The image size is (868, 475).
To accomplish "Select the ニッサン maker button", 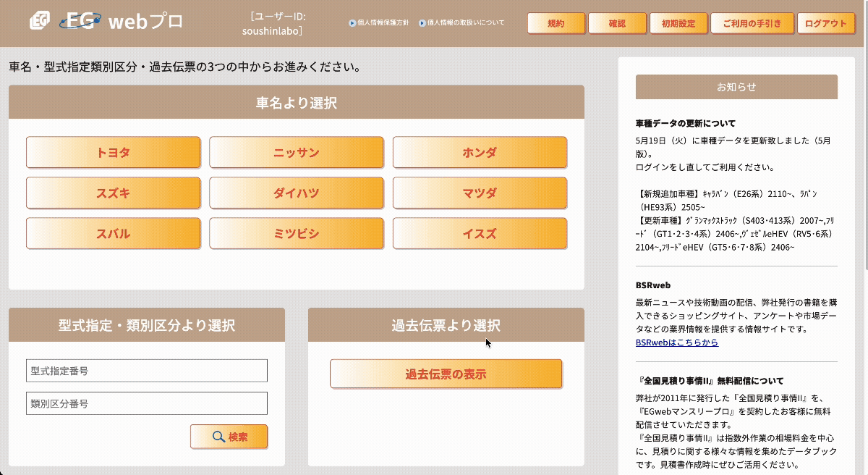I will coord(297,153).
